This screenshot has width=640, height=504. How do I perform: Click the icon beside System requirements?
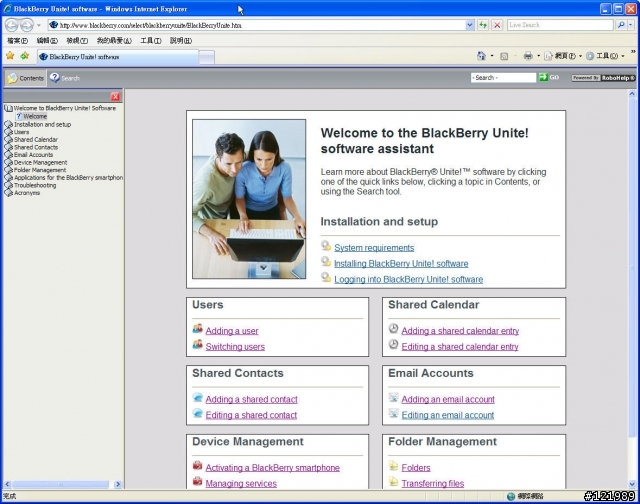pyautogui.click(x=326, y=246)
